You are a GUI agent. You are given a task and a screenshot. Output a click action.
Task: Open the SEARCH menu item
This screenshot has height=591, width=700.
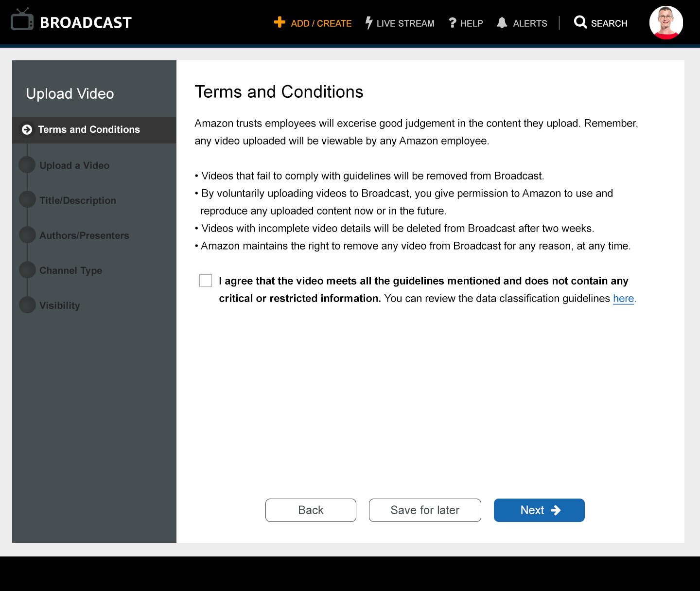609,23
